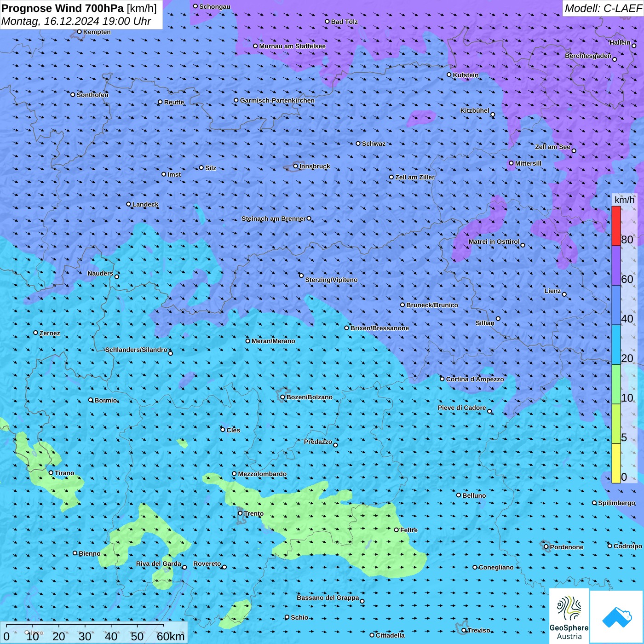Click the 'Modell: C-LAEF' label
The height and width of the screenshot is (644, 644).
tap(603, 8)
